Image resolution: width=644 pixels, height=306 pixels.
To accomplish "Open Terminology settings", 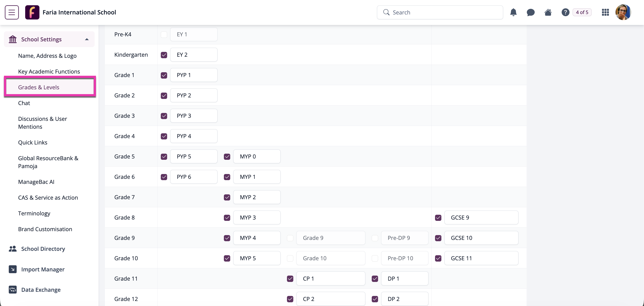I will point(34,213).
